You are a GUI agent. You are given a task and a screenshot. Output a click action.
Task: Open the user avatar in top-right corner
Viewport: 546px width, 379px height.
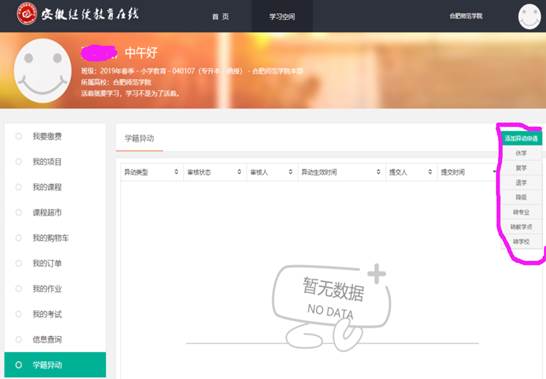529,16
